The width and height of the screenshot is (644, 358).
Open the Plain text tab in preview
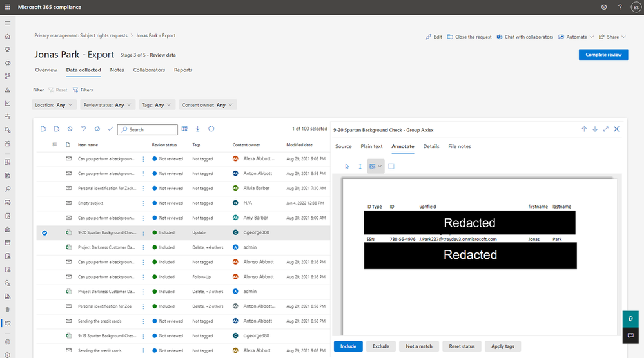(x=371, y=146)
